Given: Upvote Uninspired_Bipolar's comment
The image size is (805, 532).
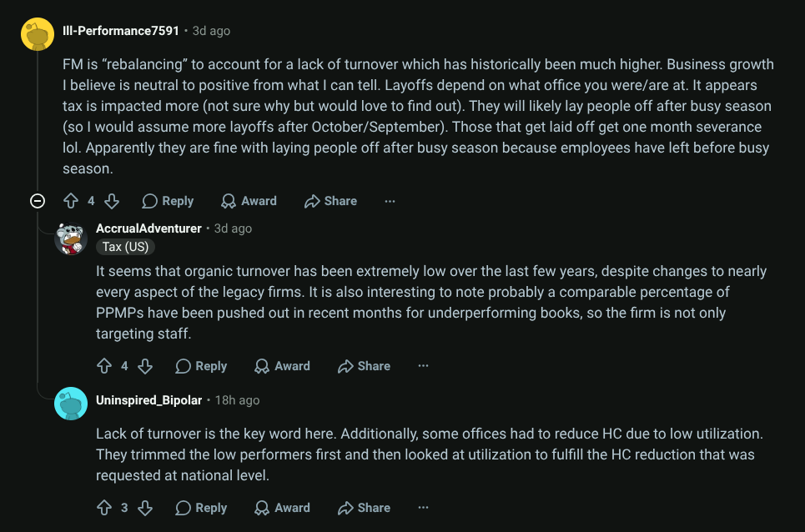Looking at the screenshot, I should [x=104, y=508].
